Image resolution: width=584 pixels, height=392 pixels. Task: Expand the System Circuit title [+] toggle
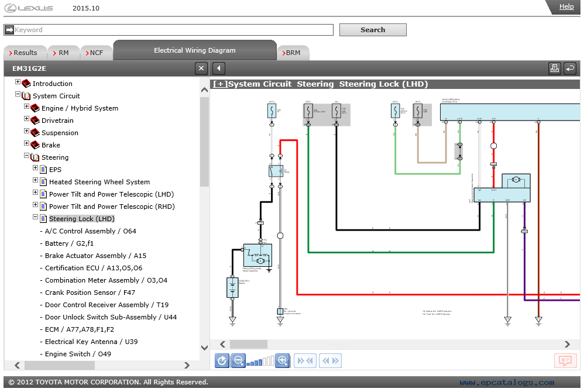[220, 84]
